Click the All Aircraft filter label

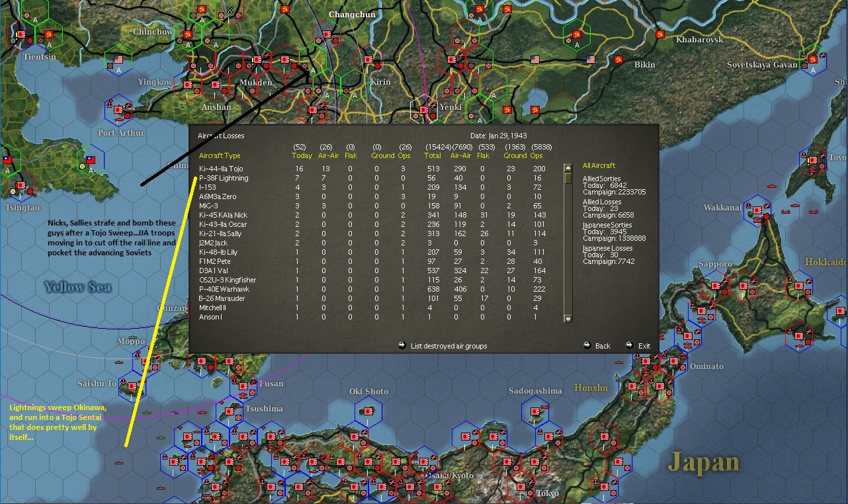(x=599, y=165)
